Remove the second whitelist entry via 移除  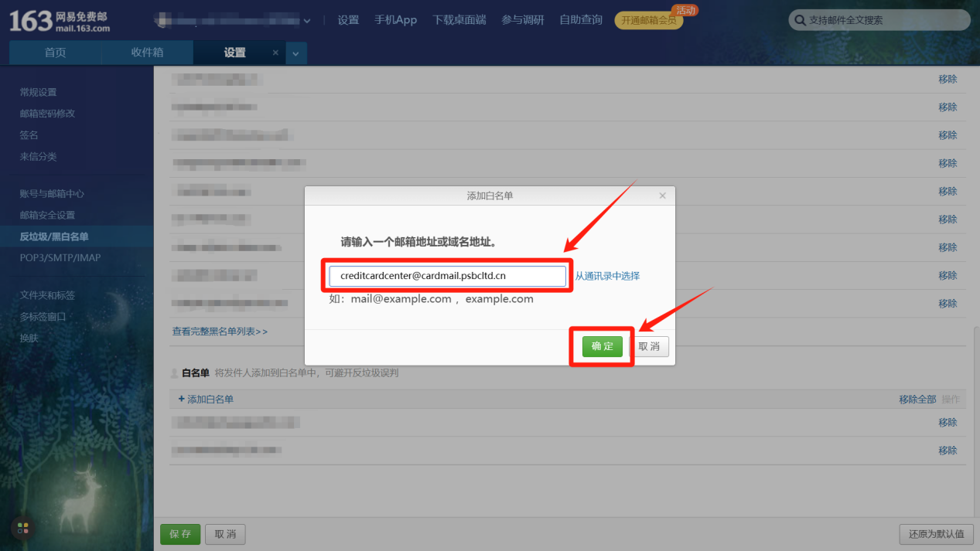[x=948, y=451]
